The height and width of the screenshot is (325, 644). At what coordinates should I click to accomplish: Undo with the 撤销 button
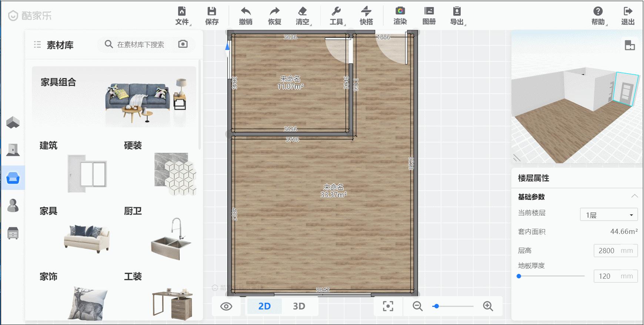(246, 16)
